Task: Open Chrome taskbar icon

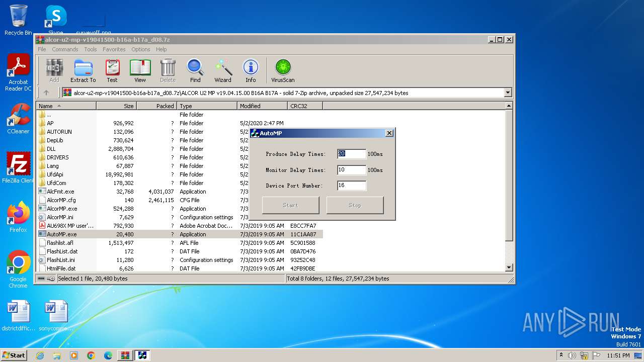Action: [91, 355]
